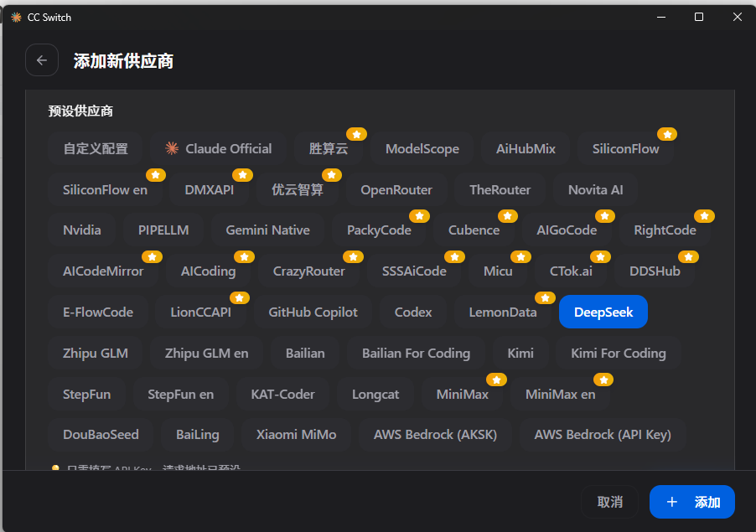Select the AWS Bedrock (API Key) preset
The height and width of the screenshot is (532, 756).
[603, 434]
